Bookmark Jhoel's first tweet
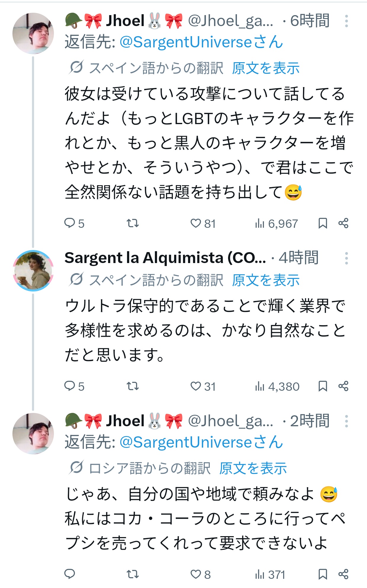The width and height of the screenshot is (367, 588). coord(323,223)
